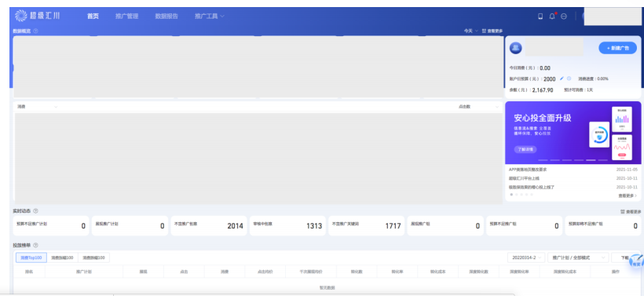The image size is (644, 296).
Task: Click the mobile phone icon in header
Action: click(x=540, y=16)
